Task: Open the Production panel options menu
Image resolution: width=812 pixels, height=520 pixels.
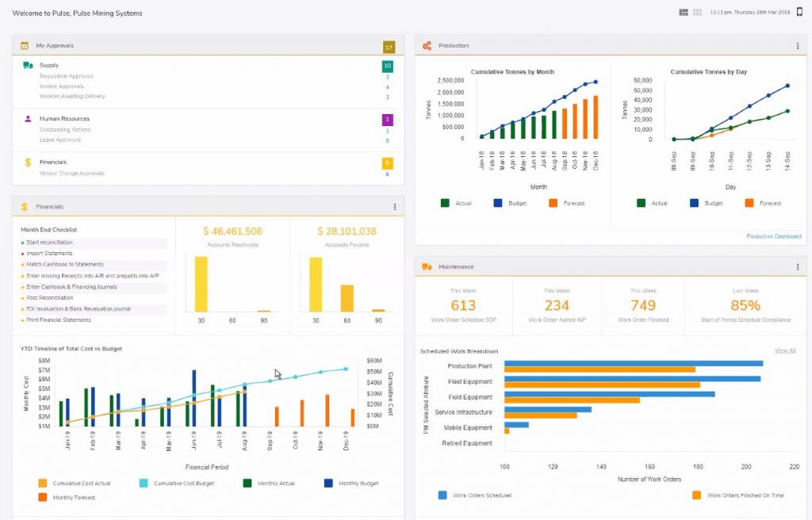Action: pyautogui.click(x=797, y=45)
